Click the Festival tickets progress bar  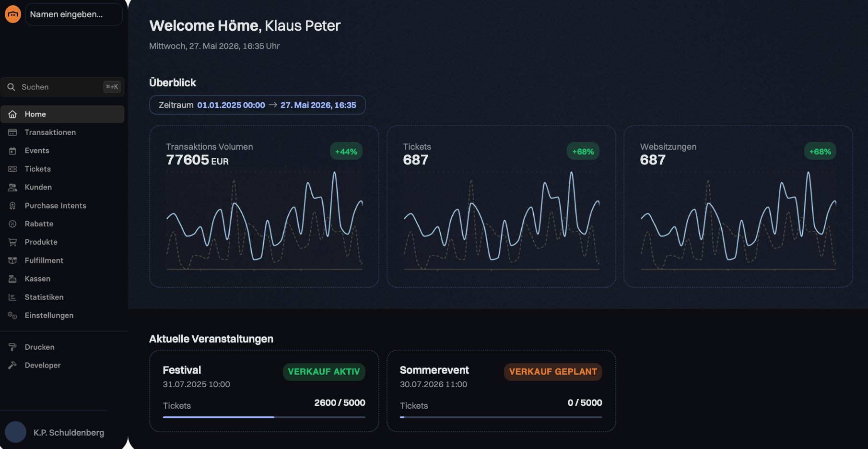264,417
